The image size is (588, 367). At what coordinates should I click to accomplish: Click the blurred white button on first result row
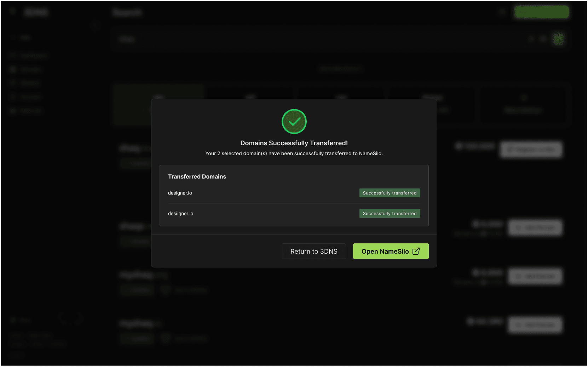[531, 149]
